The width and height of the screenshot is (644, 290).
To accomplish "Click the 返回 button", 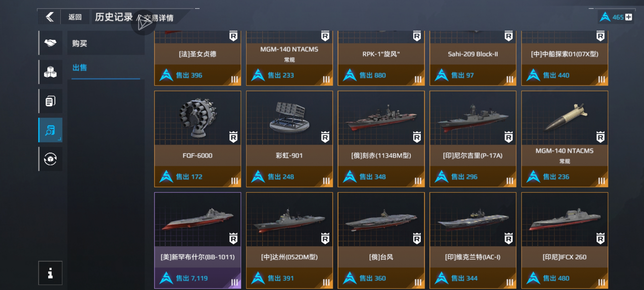I will [x=75, y=17].
